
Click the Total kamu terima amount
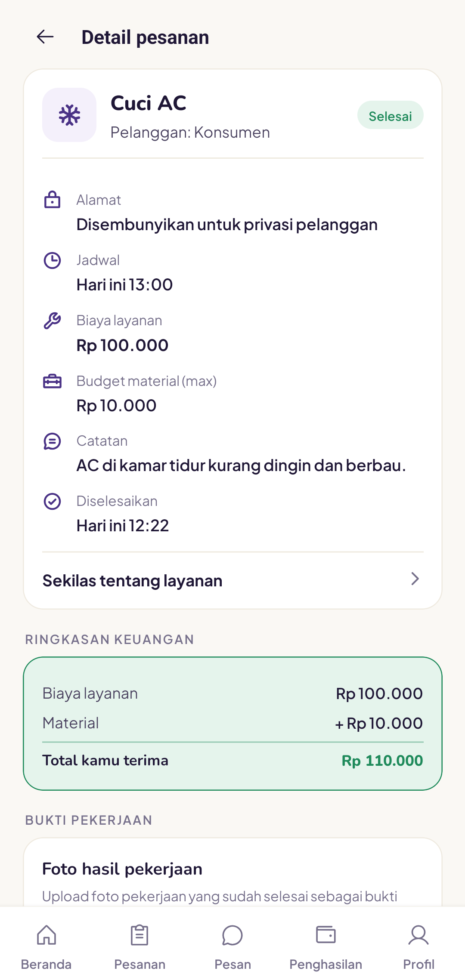tap(382, 761)
